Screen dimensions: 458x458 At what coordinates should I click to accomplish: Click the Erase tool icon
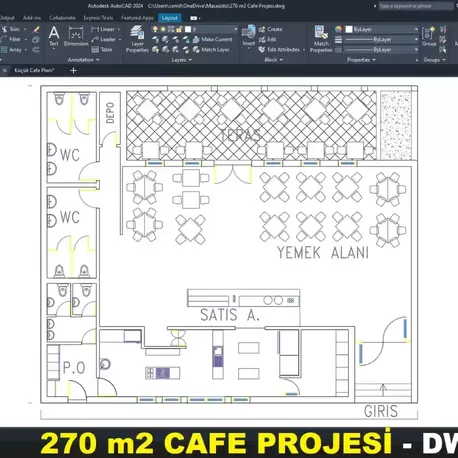(x=36, y=29)
